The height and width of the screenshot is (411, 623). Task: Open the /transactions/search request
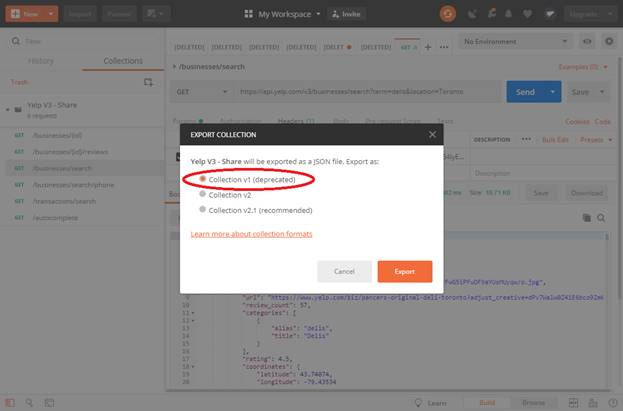[x=82, y=201]
